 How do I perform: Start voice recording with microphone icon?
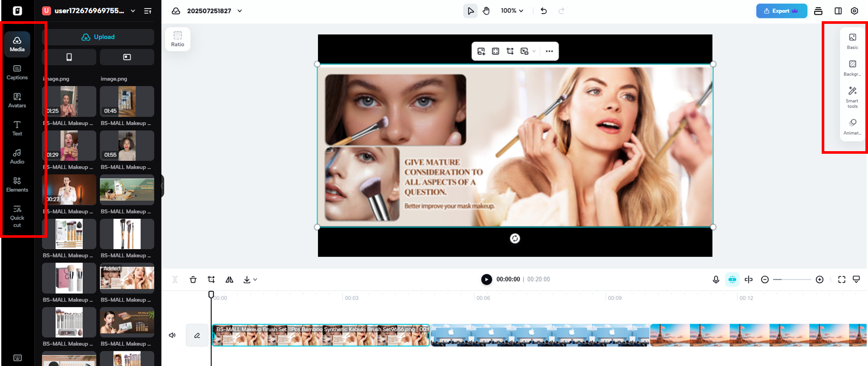point(716,279)
